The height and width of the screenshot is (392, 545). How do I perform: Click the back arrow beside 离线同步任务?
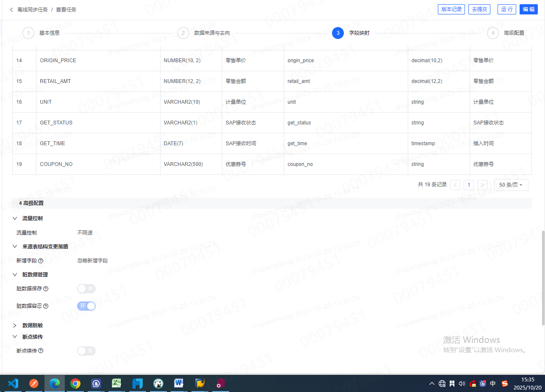point(11,9)
